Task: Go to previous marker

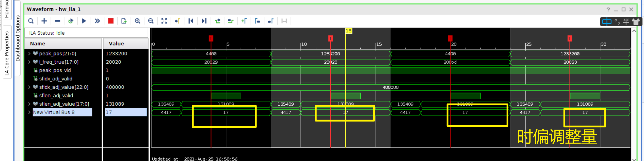Action: click(x=257, y=21)
